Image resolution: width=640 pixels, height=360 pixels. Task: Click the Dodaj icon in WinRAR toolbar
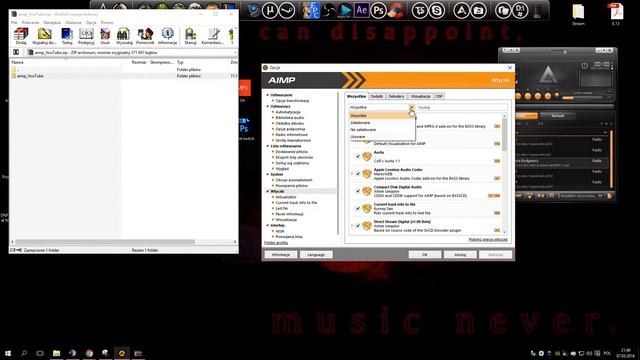click(x=21, y=36)
